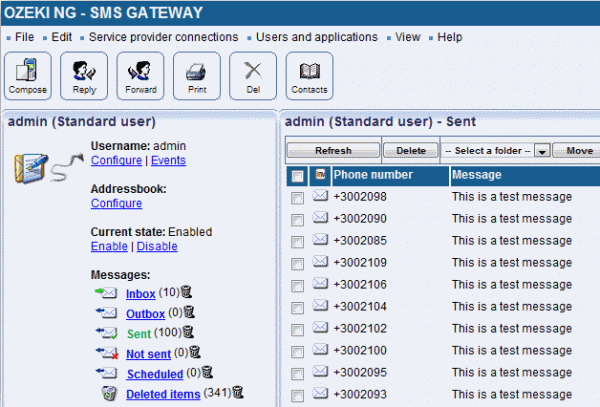Select the Sent folder label
Screen dimensions: 600x407
point(139,334)
